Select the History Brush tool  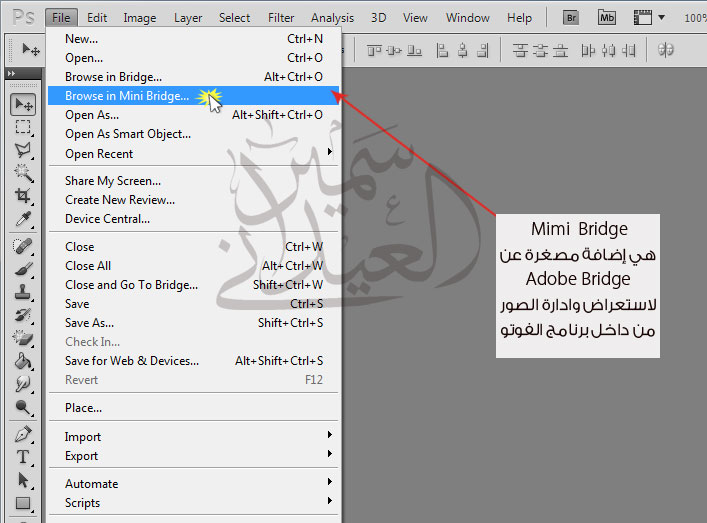(x=23, y=315)
